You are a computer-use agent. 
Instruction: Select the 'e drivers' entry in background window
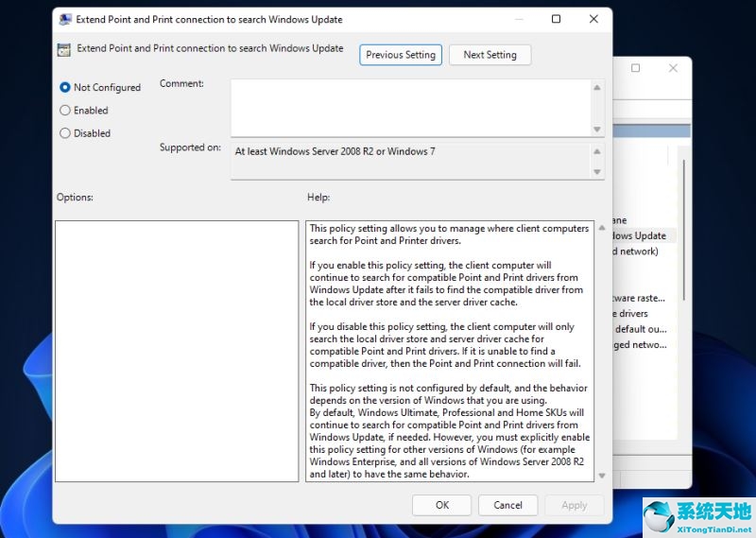click(x=630, y=314)
